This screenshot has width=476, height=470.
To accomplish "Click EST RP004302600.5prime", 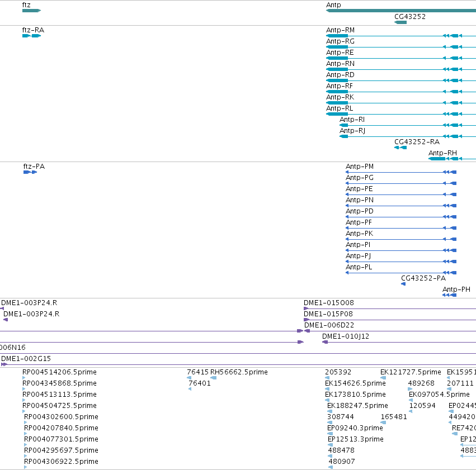I will [61, 417].
